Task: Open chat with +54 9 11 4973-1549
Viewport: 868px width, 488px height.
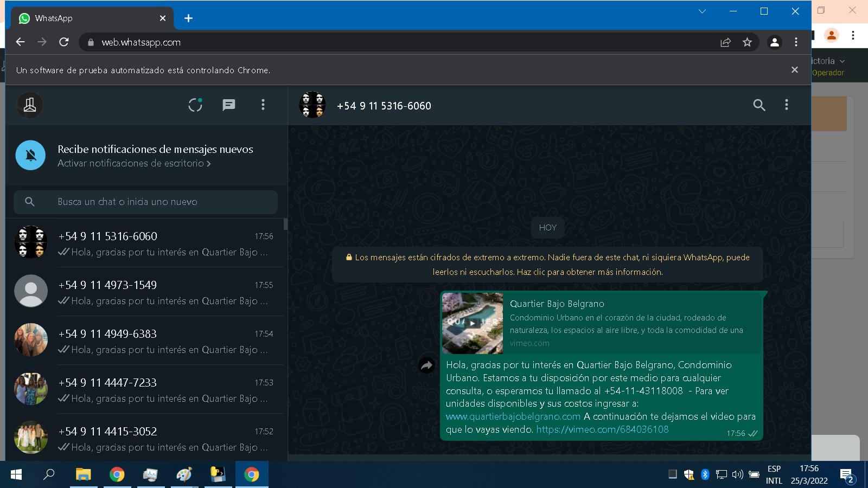Action: 145,292
